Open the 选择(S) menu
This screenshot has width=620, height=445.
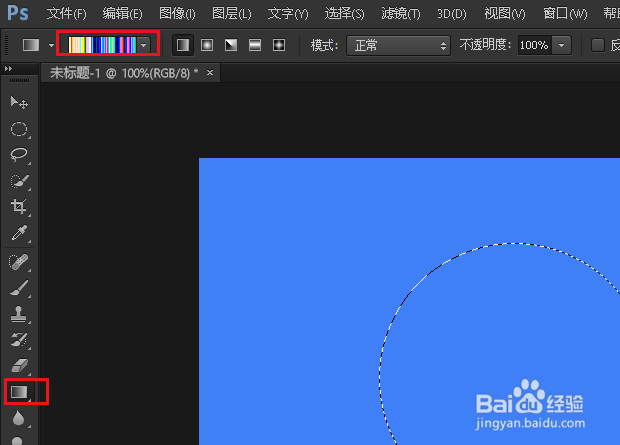(344, 14)
